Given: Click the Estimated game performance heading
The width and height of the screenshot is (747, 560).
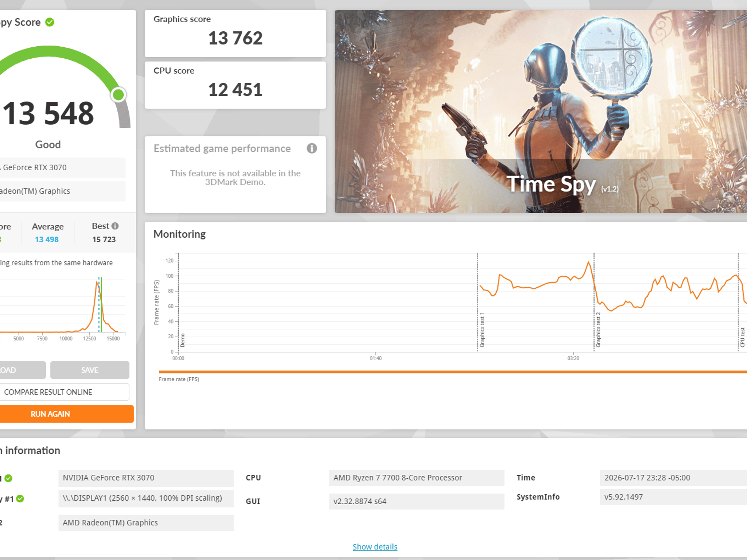Looking at the screenshot, I should click(x=222, y=148).
